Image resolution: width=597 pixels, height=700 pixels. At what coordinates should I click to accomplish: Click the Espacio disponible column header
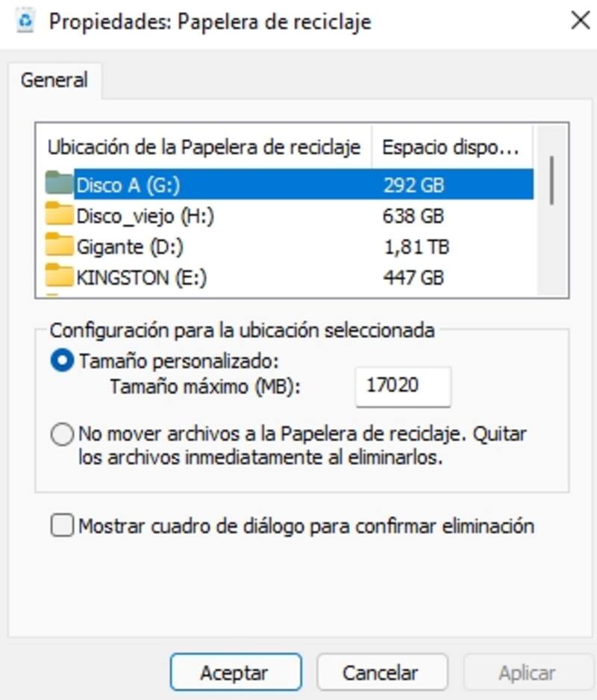point(450,147)
